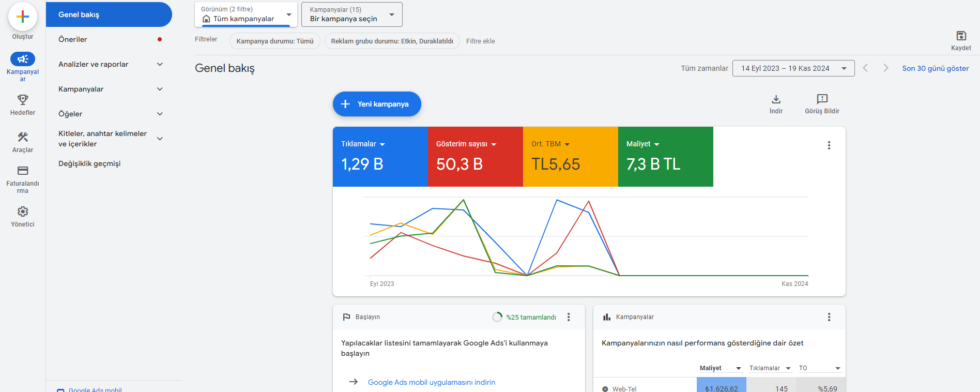Select the red Gösterim sayısı scorecard tile
This screenshot has width=980, height=392.
tap(476, 157)
